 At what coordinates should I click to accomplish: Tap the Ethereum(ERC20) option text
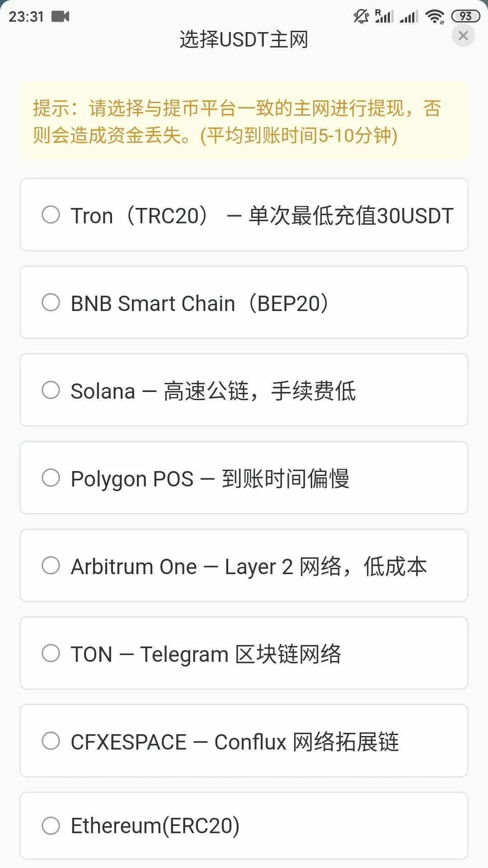click(155, 826)
